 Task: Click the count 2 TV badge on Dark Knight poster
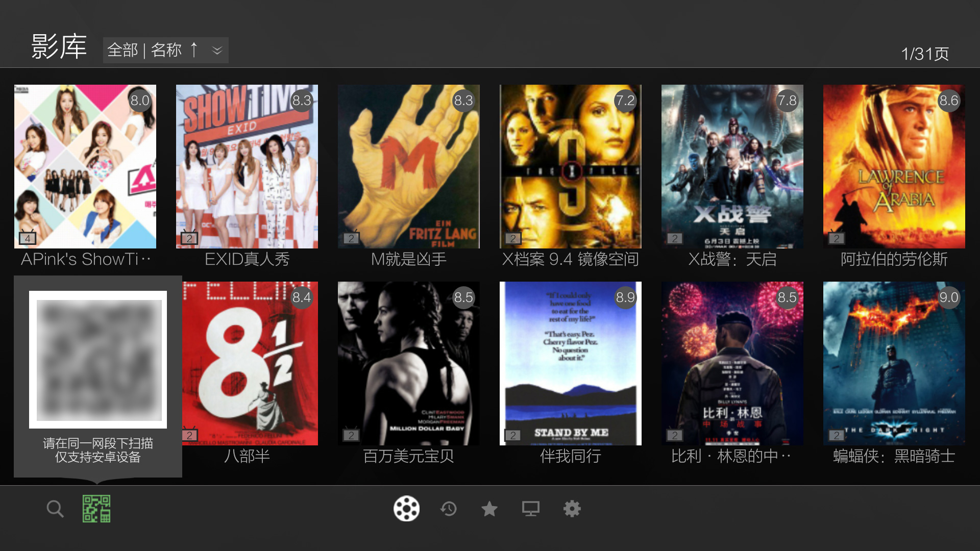click(x=837, y=435)
